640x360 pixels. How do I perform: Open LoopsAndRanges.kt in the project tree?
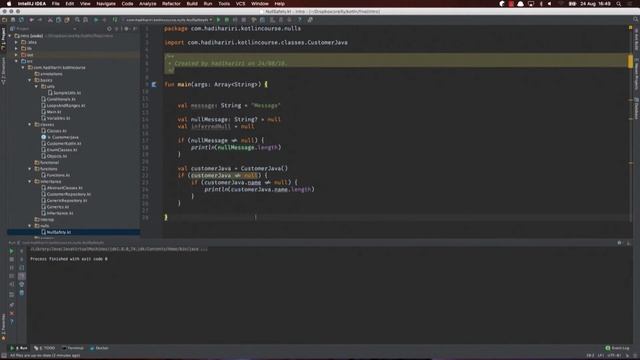[63, 105]
